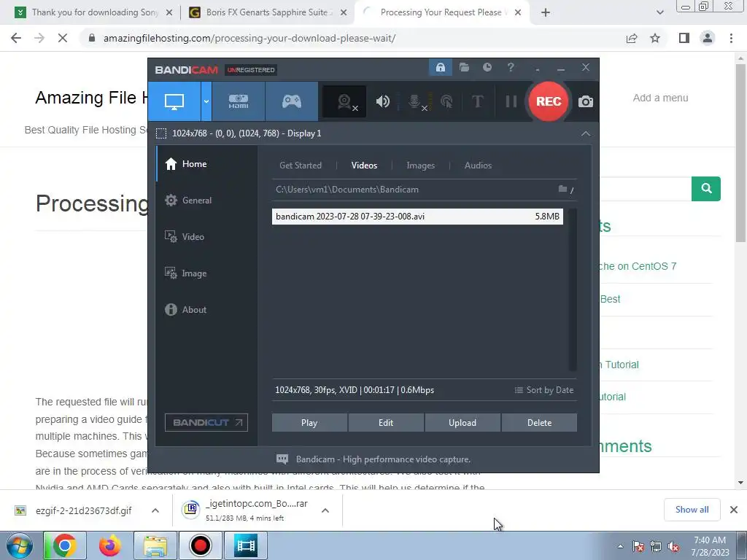Show hidden system tray icons arrow
747x560 pixels.
[x=620, y=546]
